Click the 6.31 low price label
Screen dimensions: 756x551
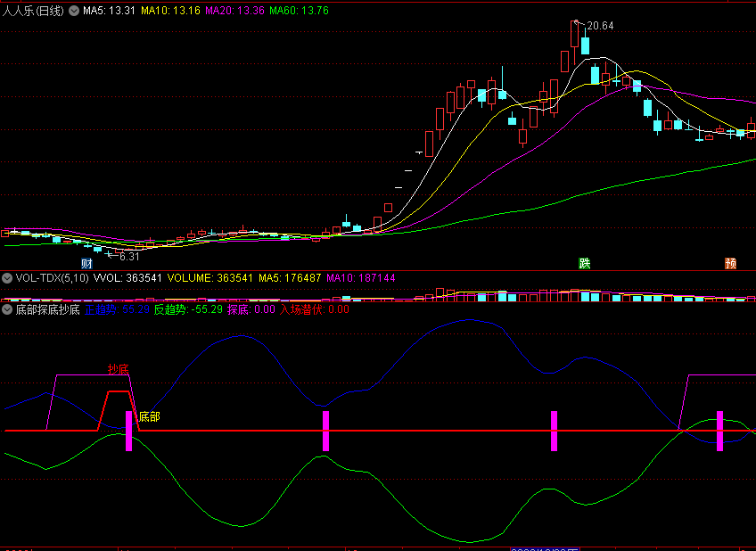[x=129, y=257]
